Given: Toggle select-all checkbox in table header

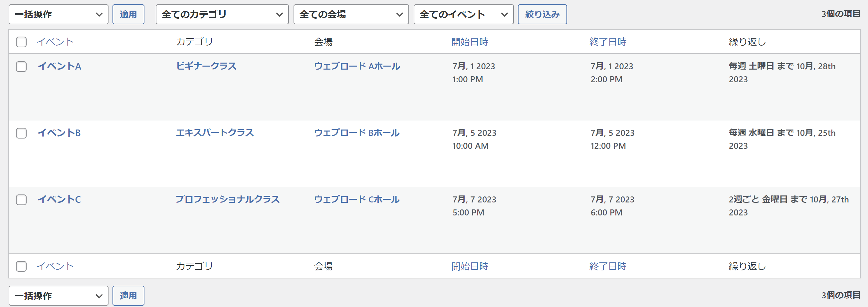Looking at the screenshot, I should tap(21, 42).
